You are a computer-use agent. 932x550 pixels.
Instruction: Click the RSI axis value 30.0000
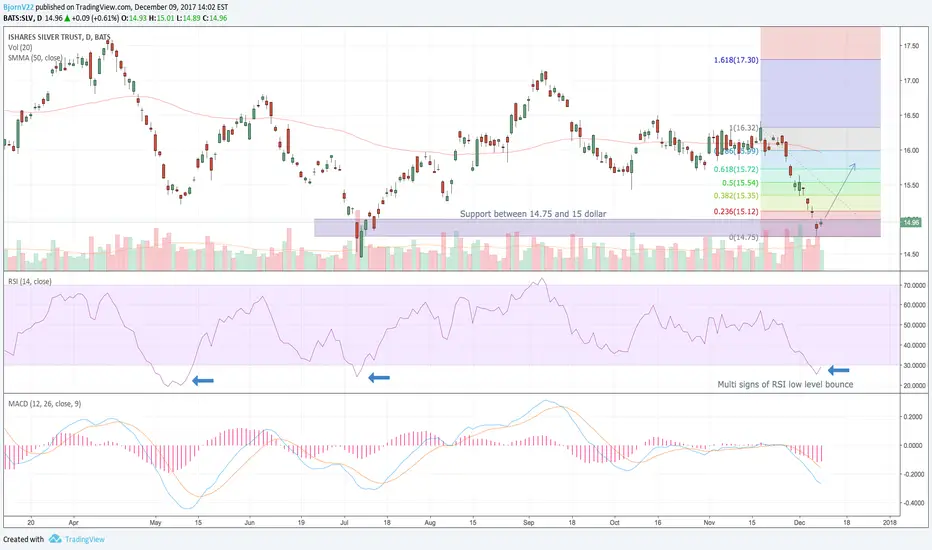click(x=914, y=366)
